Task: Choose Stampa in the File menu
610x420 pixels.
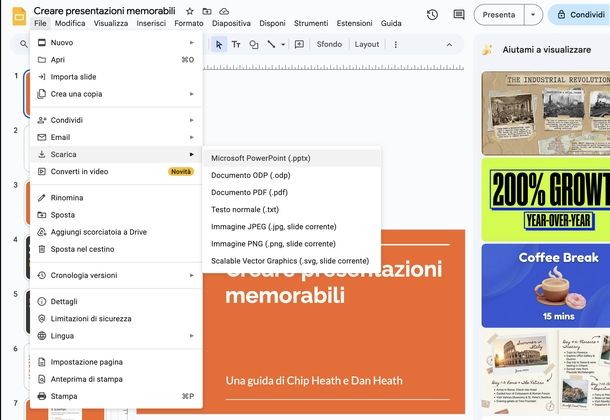Action: (x=116, y=396)
